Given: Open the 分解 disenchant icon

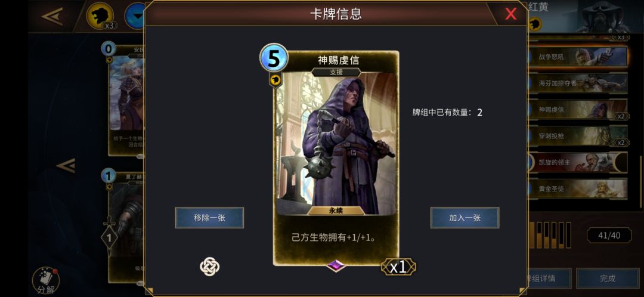Looking at the screenshot, I should (x=46, y=282).
